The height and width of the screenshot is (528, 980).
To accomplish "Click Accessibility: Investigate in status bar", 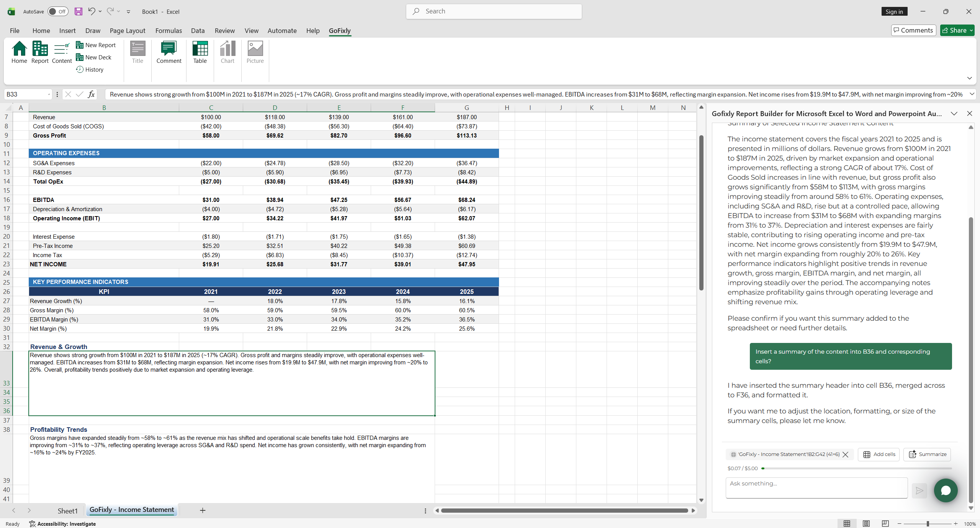I will [x=62, y=524].
